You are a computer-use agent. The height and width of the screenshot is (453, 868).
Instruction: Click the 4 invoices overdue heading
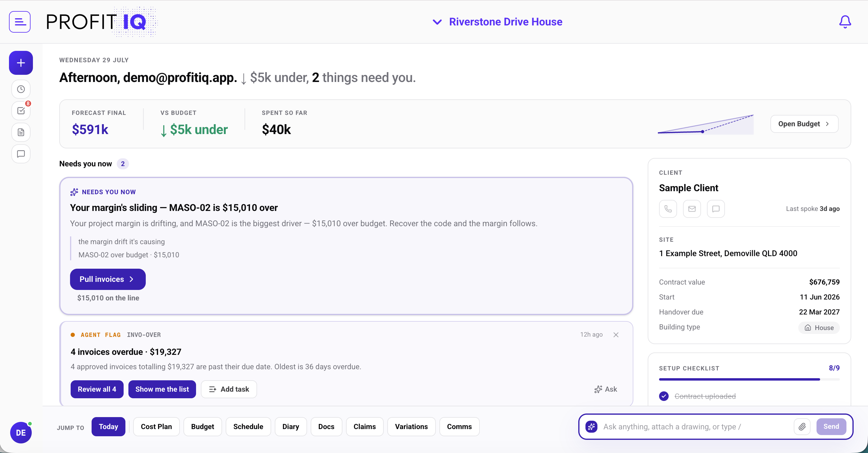click(126, 352)
